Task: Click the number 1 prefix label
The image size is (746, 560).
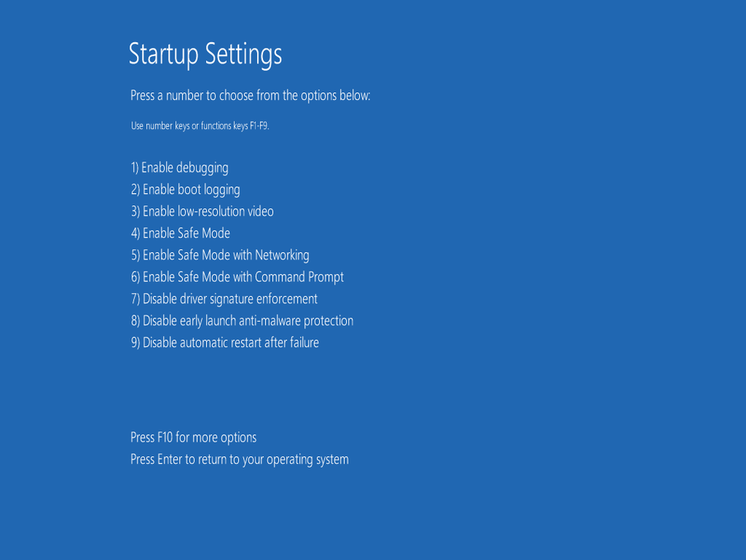Action: tap(134, 167)
